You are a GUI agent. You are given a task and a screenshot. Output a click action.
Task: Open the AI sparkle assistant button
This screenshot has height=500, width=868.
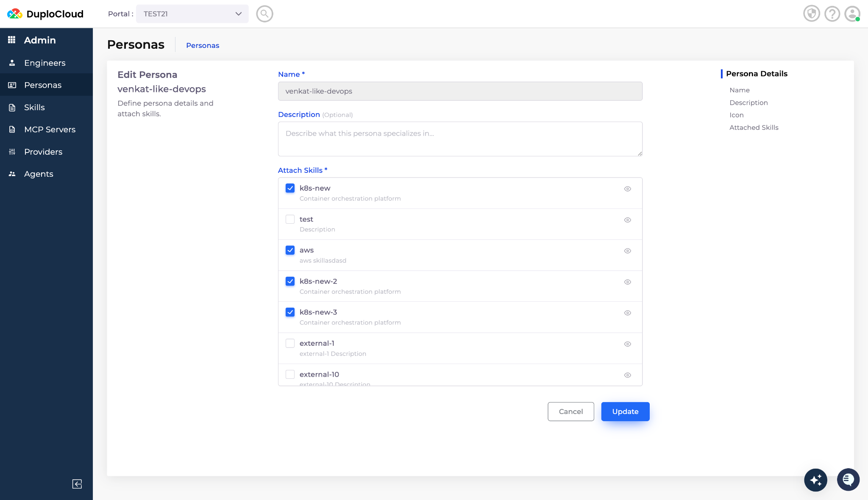[x=815, y=480]
